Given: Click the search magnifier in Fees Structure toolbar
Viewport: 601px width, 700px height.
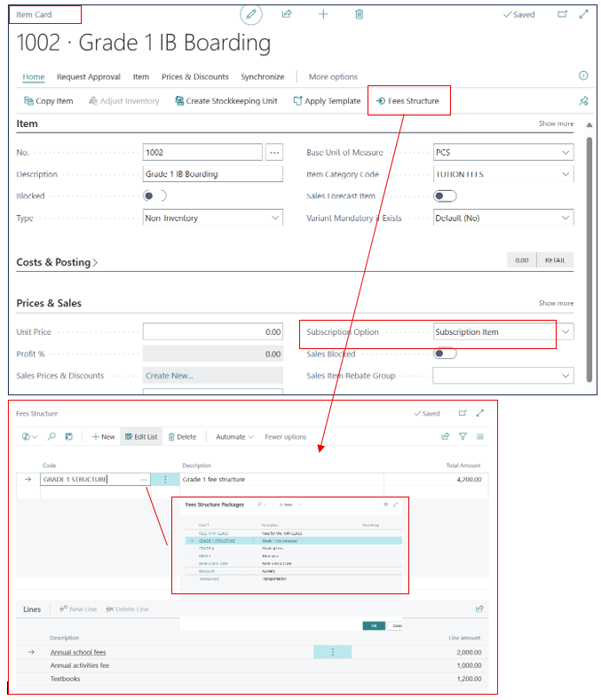Looking at the screenshot, I should pyautogui.click(x=51, y=436).
